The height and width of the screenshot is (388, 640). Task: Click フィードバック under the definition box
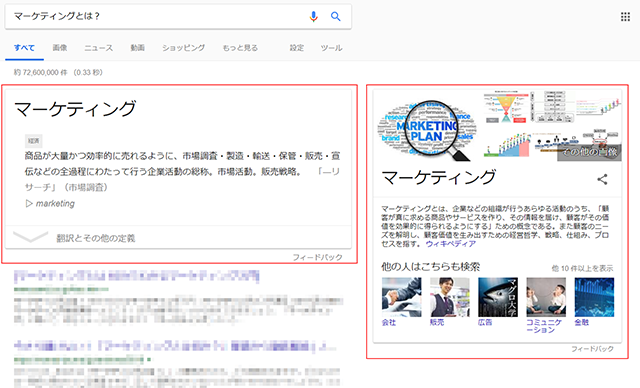(x=318, y=257)
